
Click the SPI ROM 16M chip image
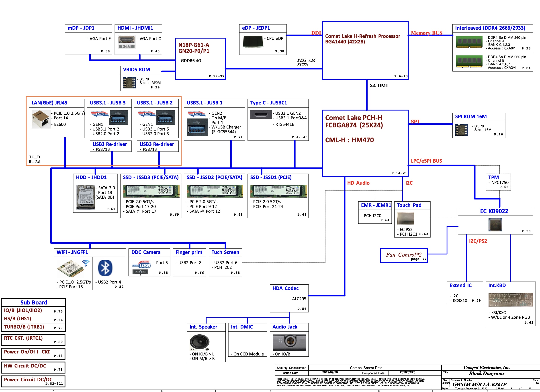click(461, 130)
